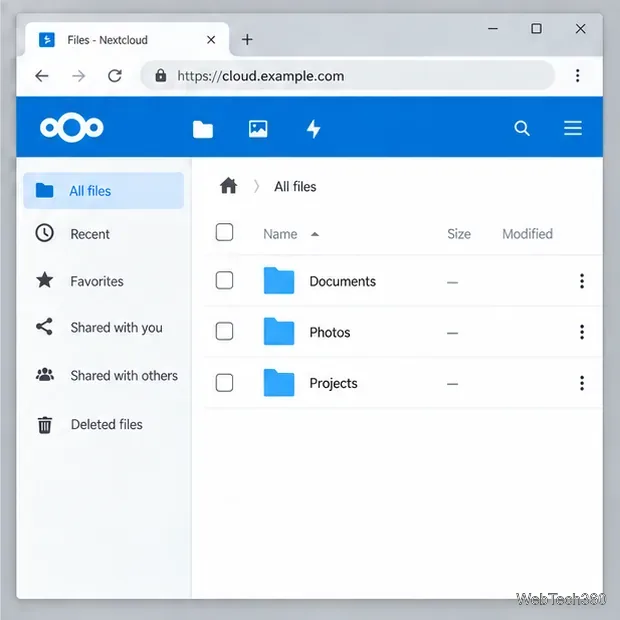
Task: Sort by Modified column header
Action: coord(527,234)
